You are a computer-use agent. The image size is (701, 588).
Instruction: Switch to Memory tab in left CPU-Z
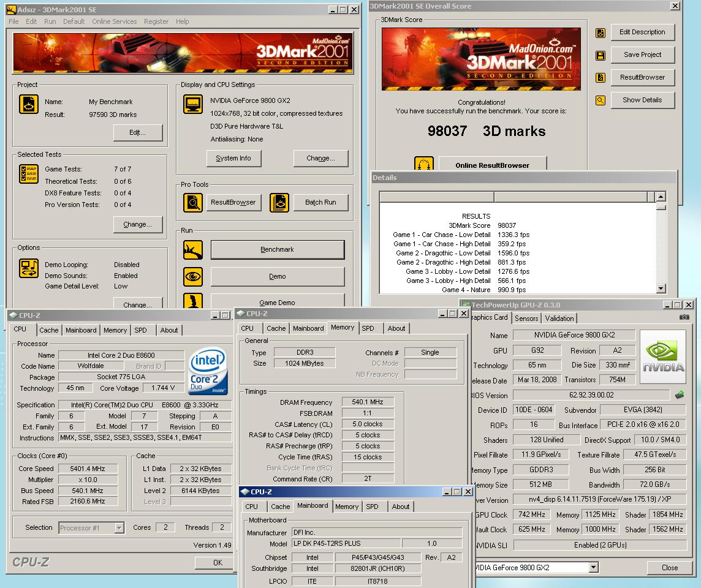(115, 330)
